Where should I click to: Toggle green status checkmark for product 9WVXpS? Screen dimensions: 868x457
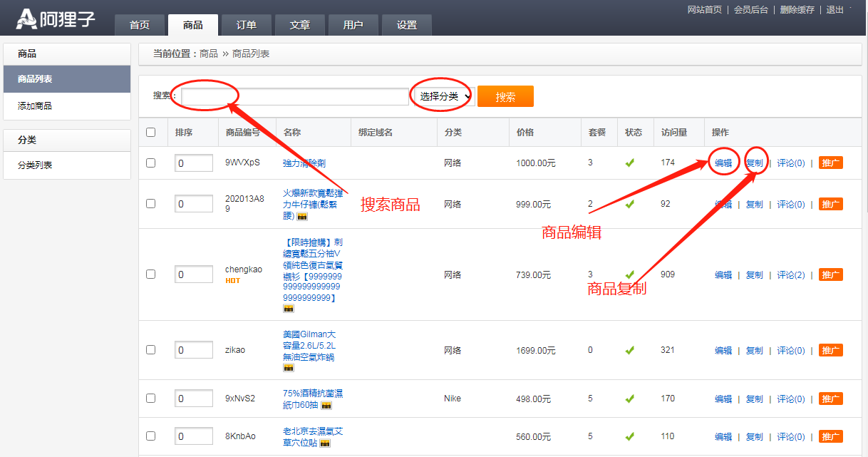629,163
